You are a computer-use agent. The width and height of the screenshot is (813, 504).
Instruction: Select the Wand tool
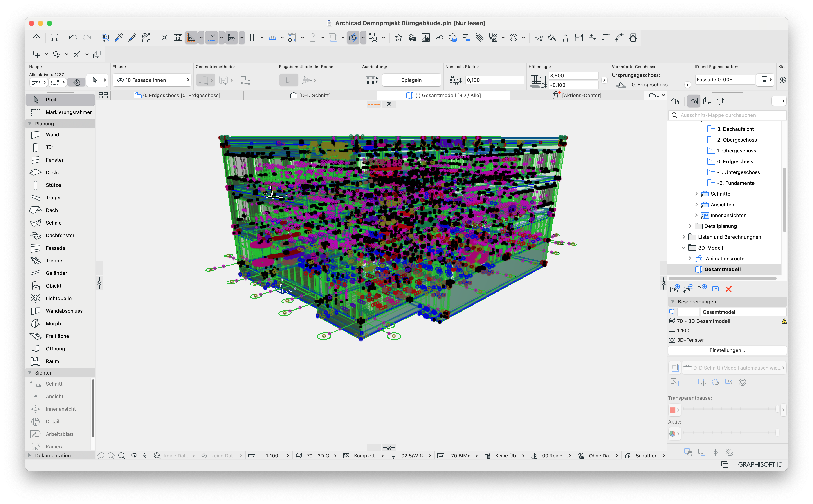pyautogui.click(x=60, y=135)
